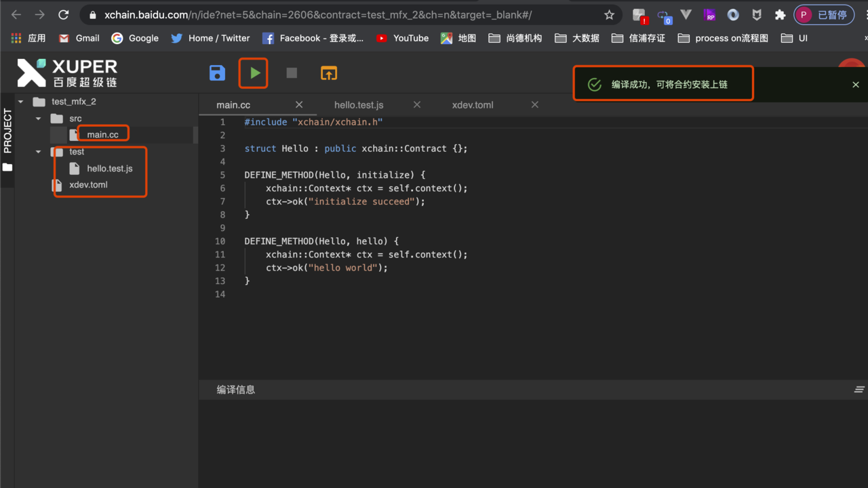
Task: Collapse the src folder
Action: coord(39,119)
